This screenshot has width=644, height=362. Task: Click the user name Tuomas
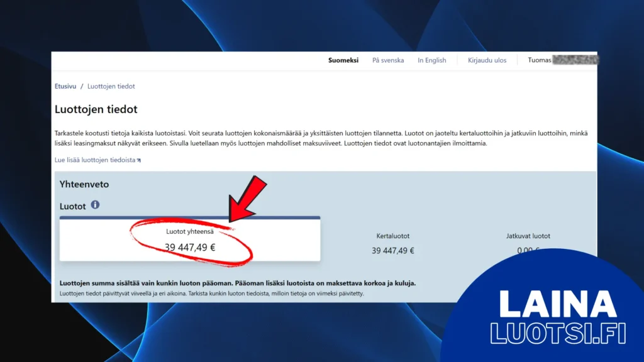(x=540, y=60)
